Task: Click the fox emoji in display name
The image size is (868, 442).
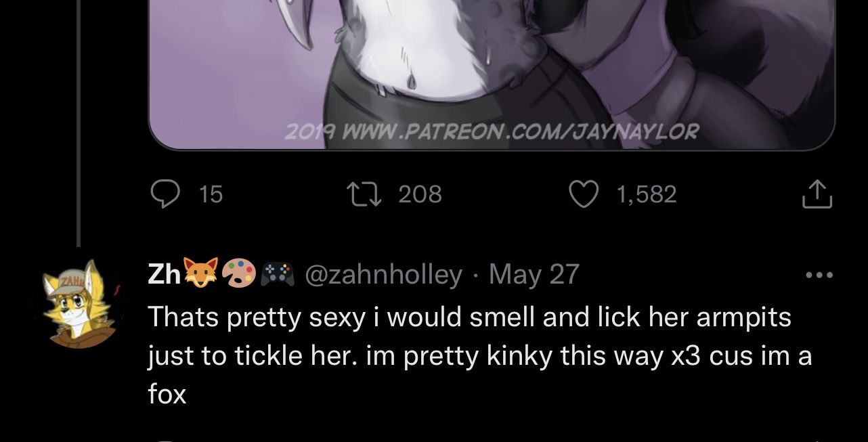Action: pos(200,273)
